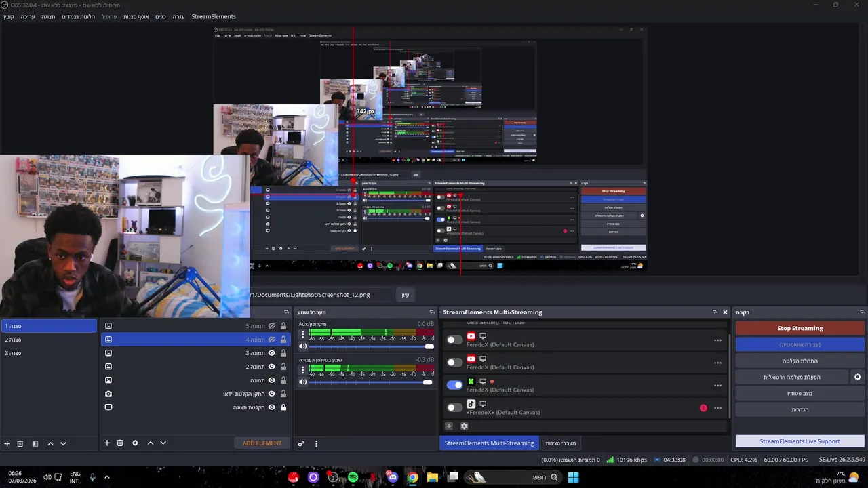Open Multi-Streaming settings gear icon
This screenshot has height=488, width=868.
pos(464,426)
